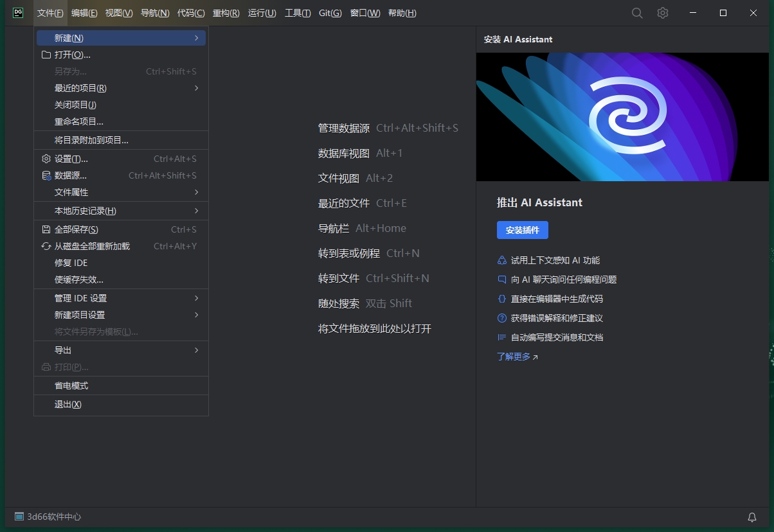The height and width of the screenshot is (532, 774).
Task: Expand the 管理 IDE 设置 submenu arrow
Action: click(197, 298)
